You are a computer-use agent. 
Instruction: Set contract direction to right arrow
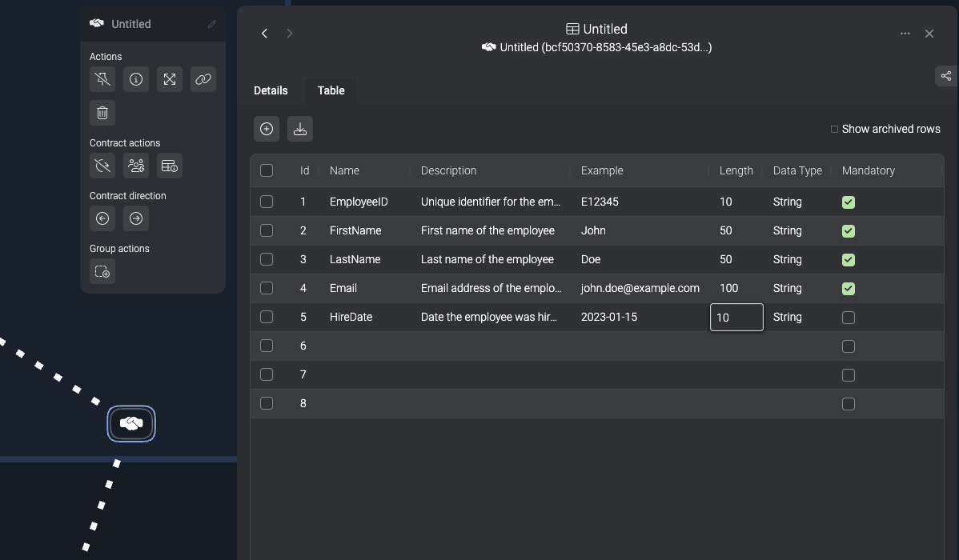tap(136, 218)
